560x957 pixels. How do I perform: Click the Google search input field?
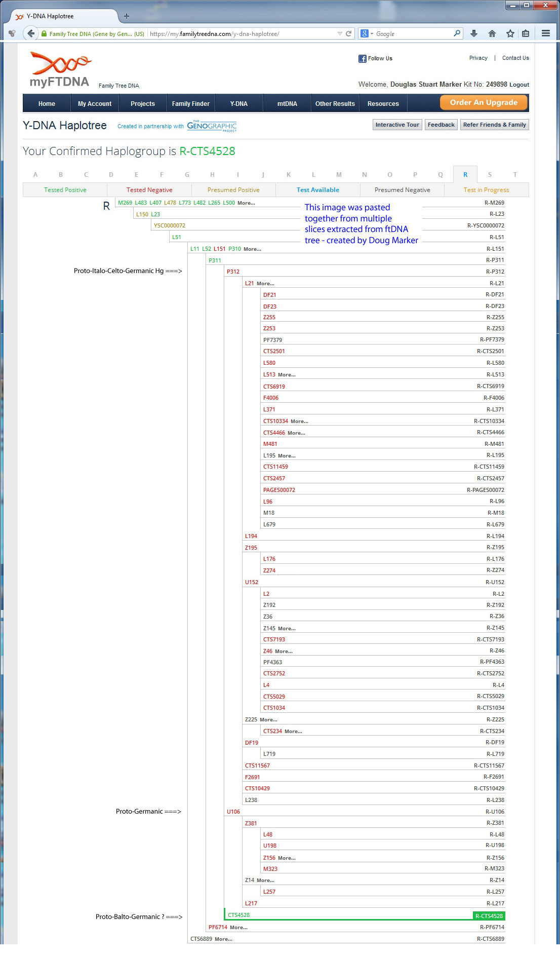[x=413, y=34]
